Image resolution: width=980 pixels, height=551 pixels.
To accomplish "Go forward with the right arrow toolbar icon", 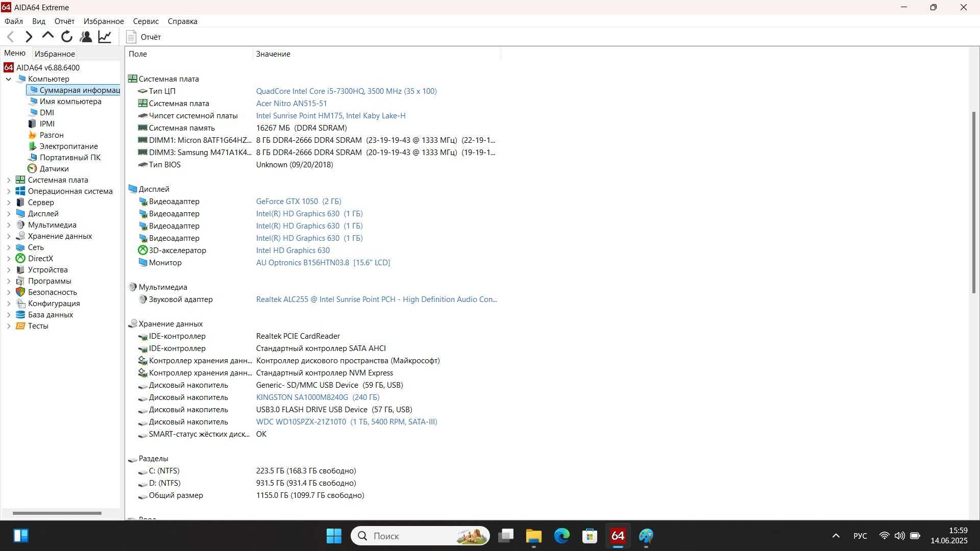I will (x=29, y=37).
